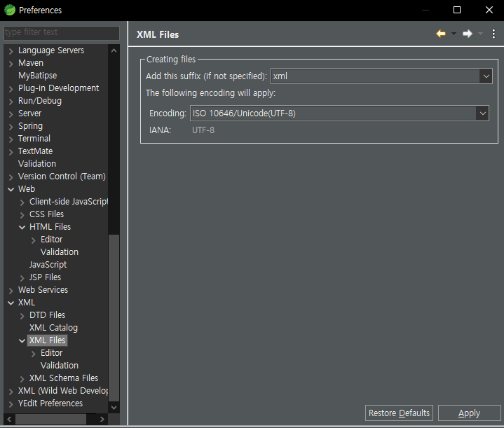Click the Apply button
The height and width of the screenshot is (428, 504).
point(469,413)
